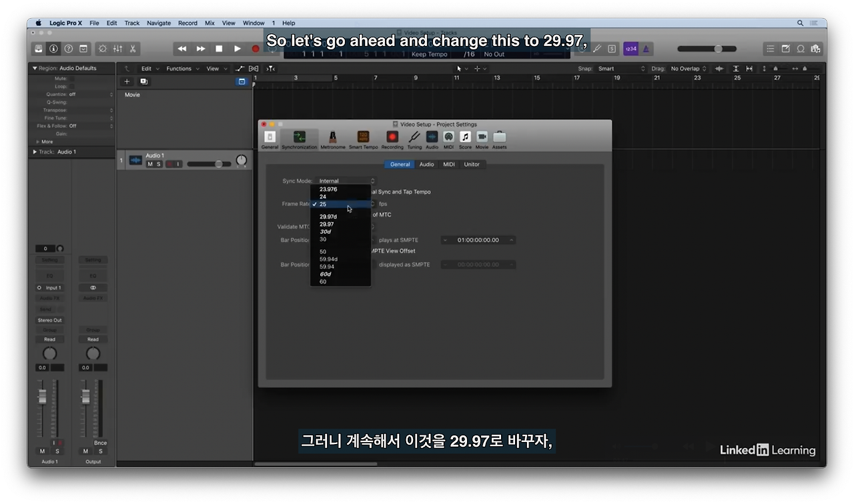Open the Navigate menu
This screenshot has width=854, height=504.
pyautogui.click(x=159, y=23)
